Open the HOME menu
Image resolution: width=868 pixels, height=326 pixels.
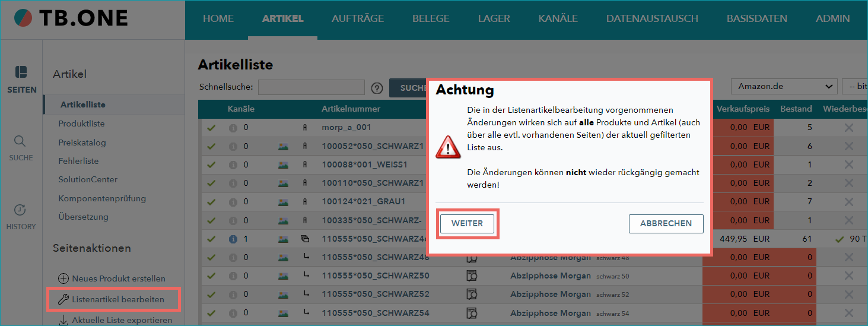[218, 18]
